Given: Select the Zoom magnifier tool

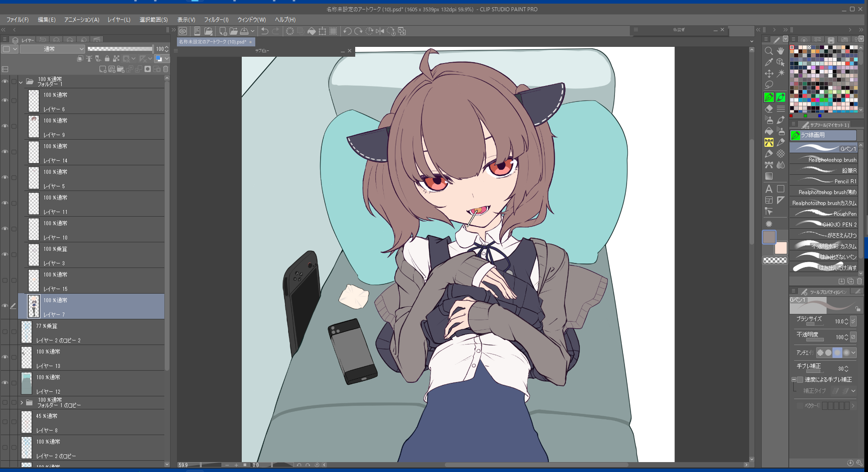Looking at the screenshot, I should pyautogui.click(x=769, y=51).
